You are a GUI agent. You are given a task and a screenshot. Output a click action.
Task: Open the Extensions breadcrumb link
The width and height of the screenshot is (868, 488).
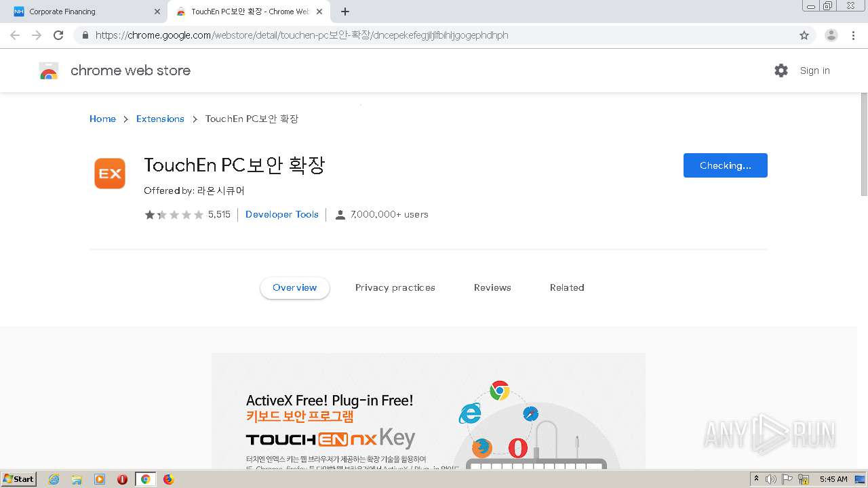click(x=160, y=119)
